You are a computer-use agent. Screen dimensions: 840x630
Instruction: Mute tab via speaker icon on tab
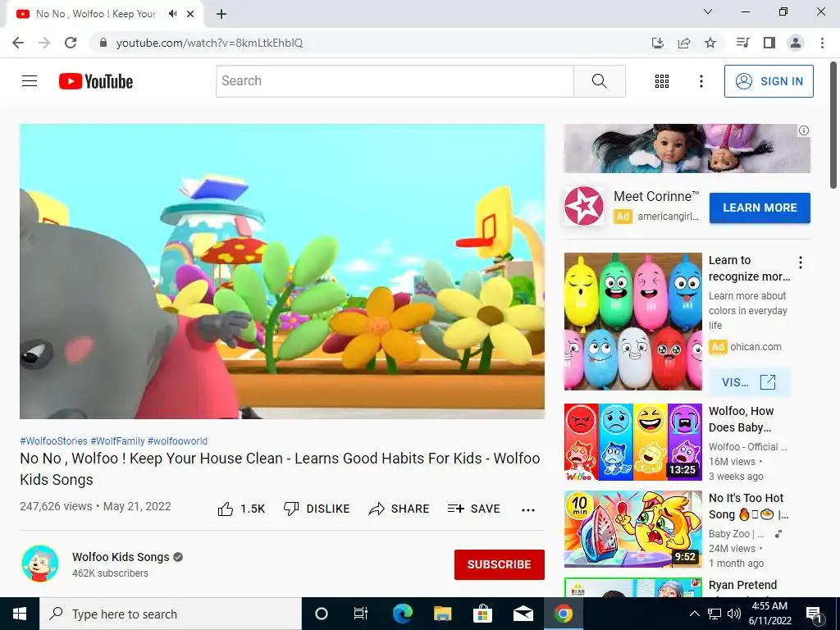click(172, 14)
